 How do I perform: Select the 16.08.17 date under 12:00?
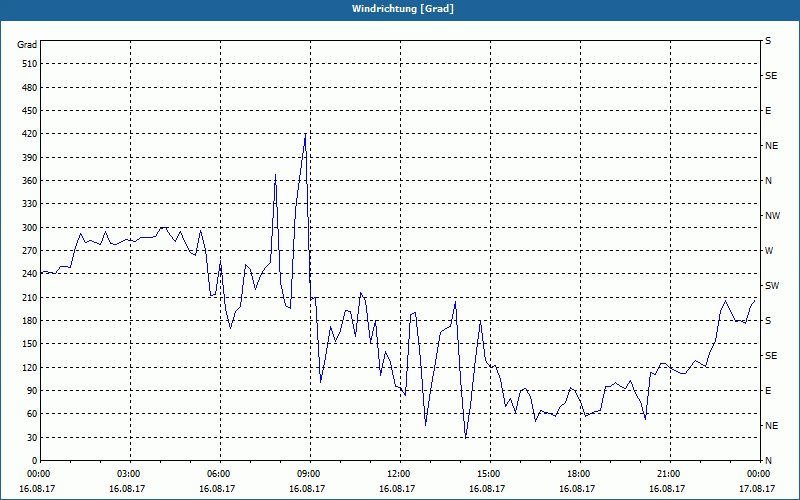coord(397,489)
